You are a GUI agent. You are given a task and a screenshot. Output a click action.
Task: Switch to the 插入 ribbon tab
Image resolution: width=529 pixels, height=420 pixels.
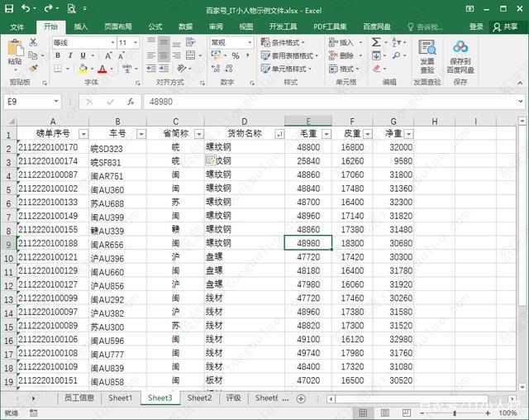coord(81,26)
